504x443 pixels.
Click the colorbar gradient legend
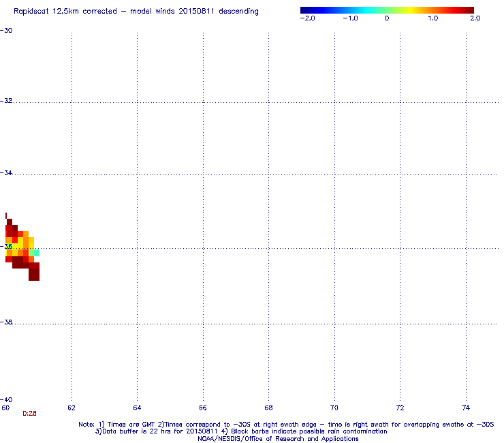tap(387, 10)
